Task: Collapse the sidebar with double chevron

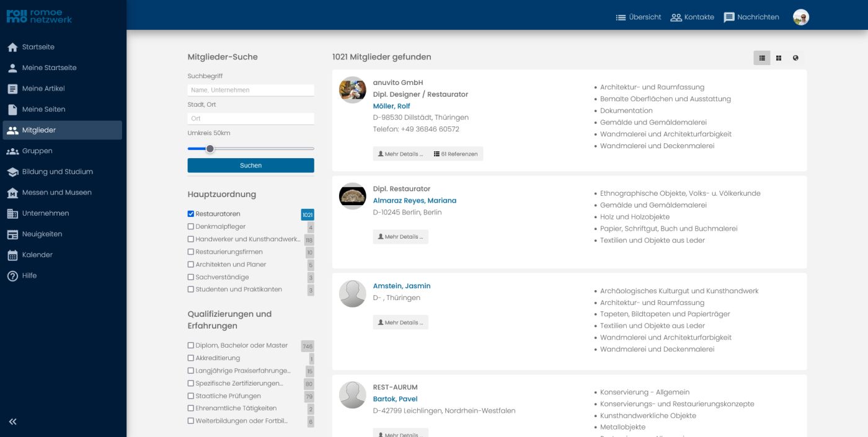Action: tap(12, 422)
